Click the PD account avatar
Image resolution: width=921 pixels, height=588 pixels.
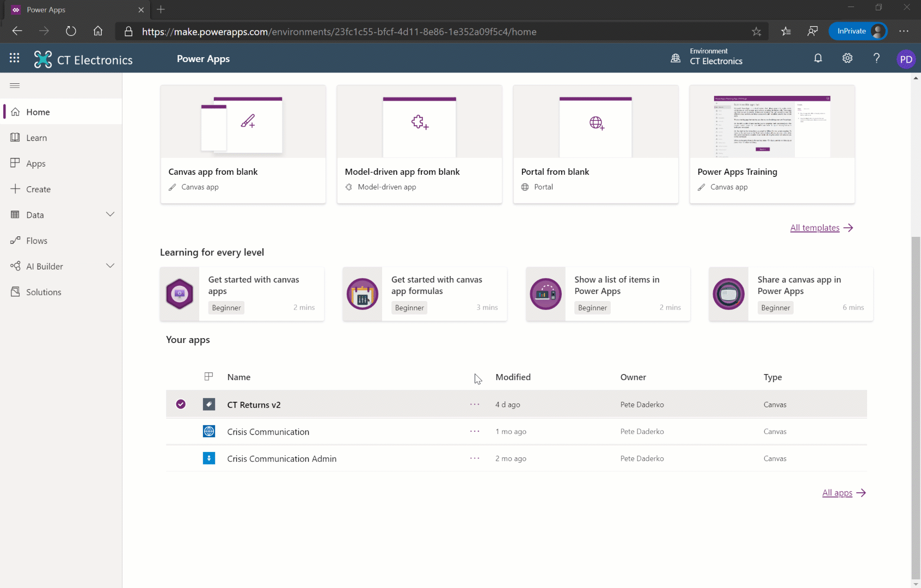906,59
